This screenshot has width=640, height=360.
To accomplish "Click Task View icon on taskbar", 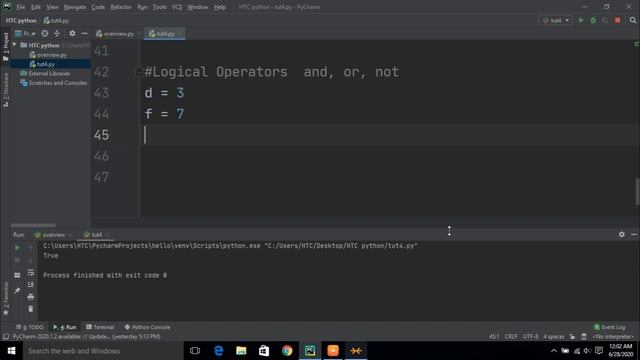I will pos(195,351).
